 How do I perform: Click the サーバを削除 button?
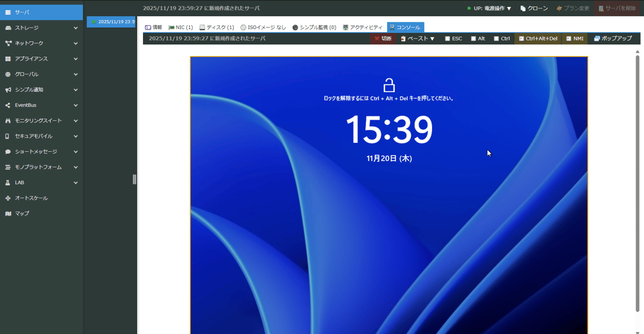(x=617, y=8)
